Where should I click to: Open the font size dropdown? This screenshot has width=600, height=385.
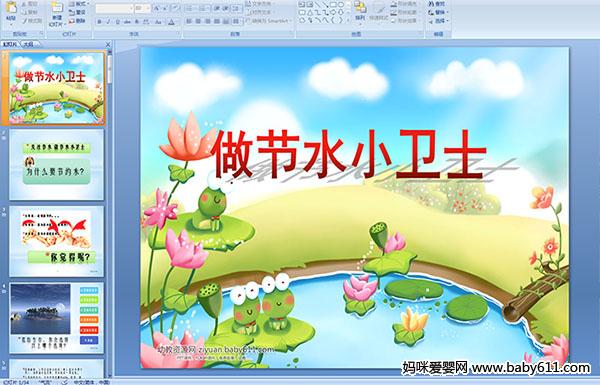click(148, 8)
